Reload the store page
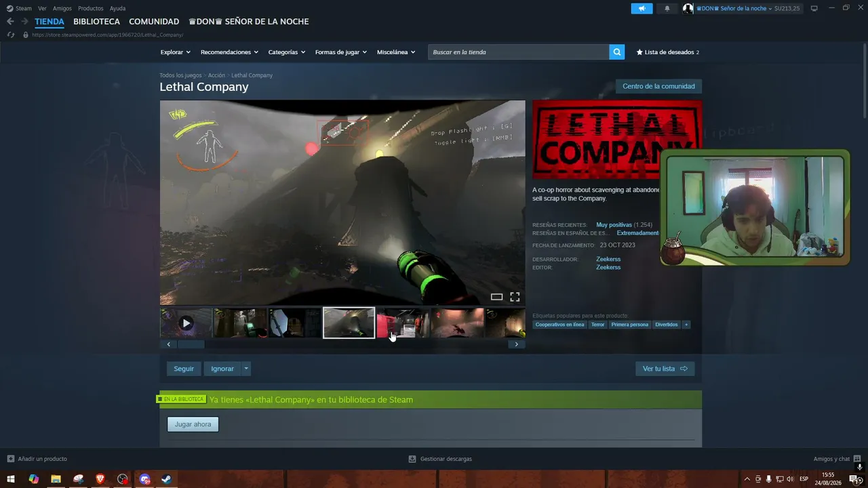 (x=11, y=35)
